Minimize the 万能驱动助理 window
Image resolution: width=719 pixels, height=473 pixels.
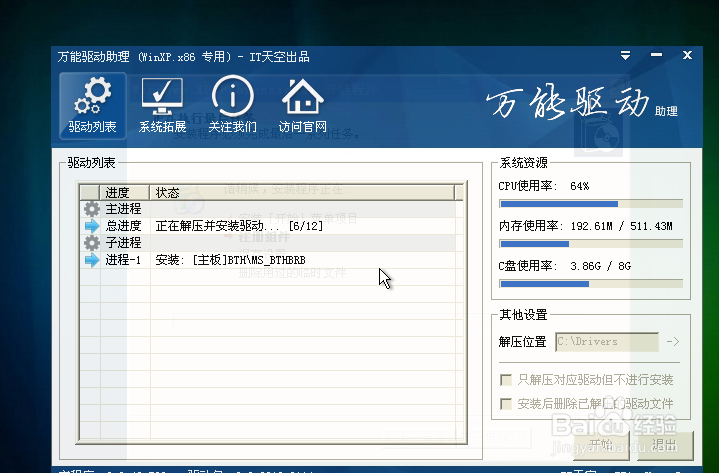tap(656, 55)
